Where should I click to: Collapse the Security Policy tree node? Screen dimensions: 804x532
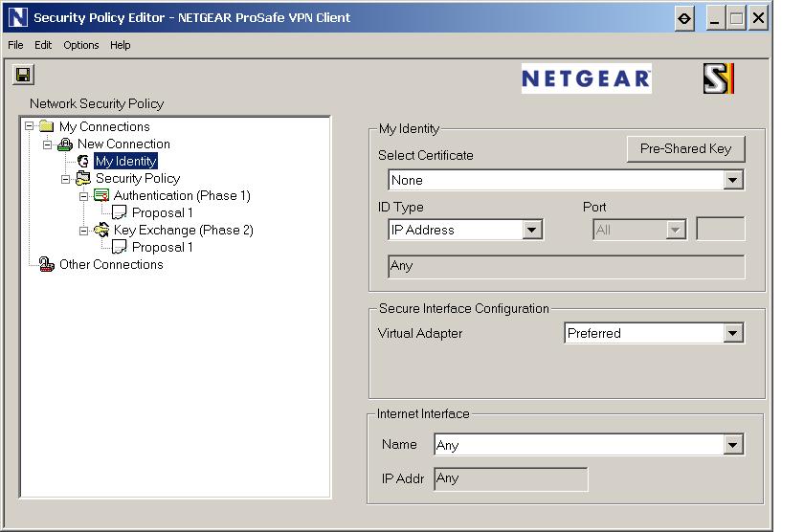[x=65, y=179]
